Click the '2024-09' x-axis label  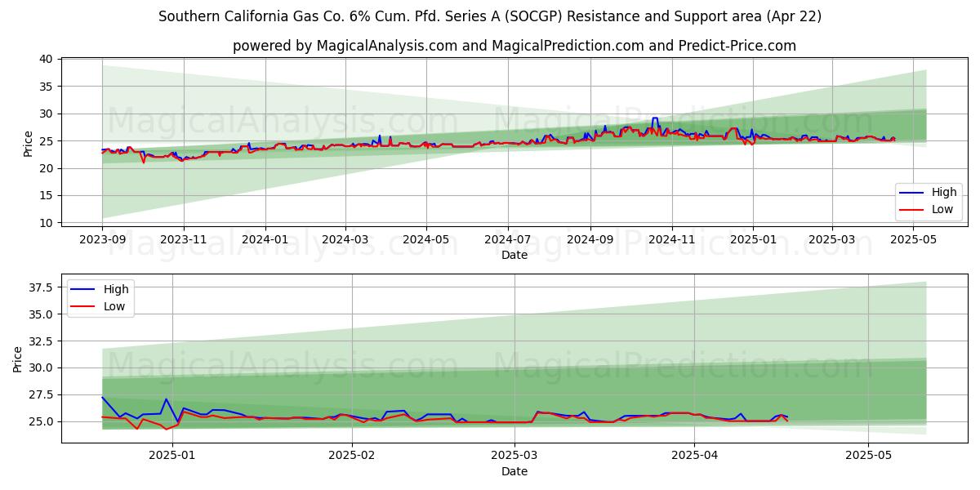590,240
